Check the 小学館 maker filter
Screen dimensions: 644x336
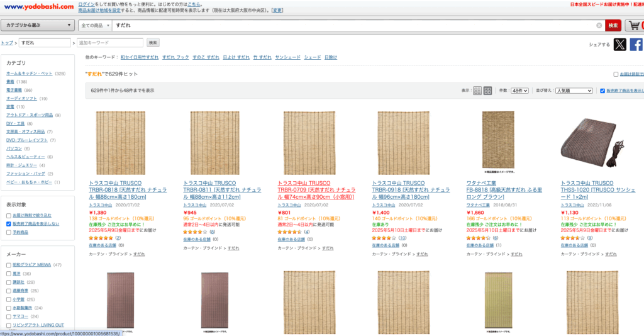click(9, 300)
